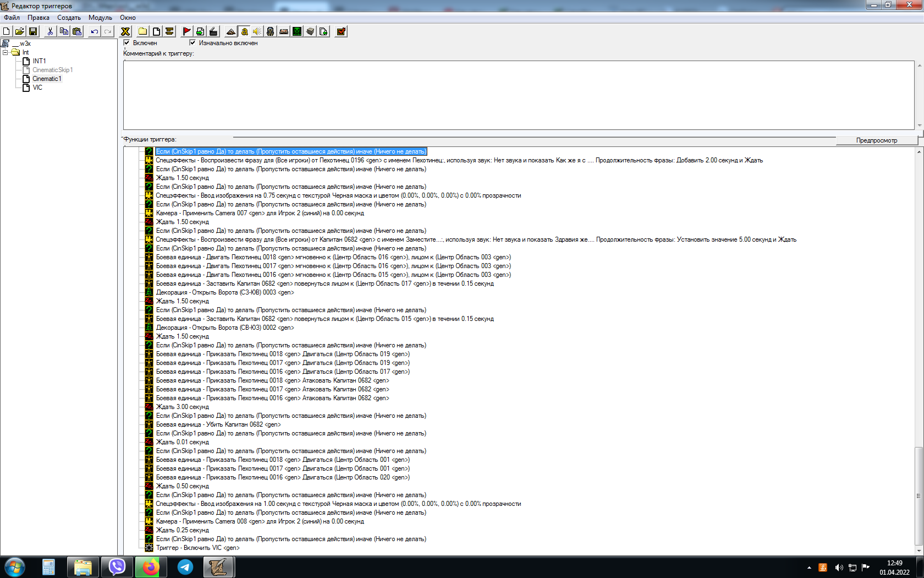Create a new category with folder icon
Viewport: 924px width, 578px height.
tap(143, 31)
